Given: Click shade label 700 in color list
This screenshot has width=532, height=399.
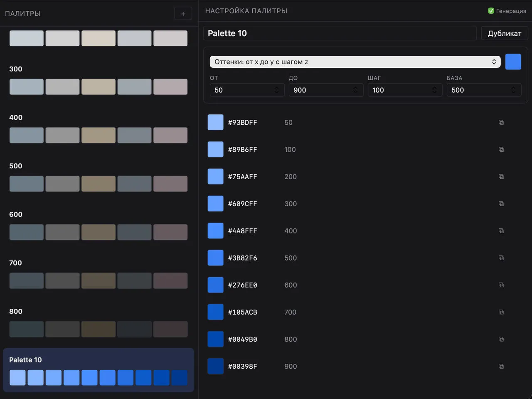Looking at the screenshot, I should [x=291, y=312].
